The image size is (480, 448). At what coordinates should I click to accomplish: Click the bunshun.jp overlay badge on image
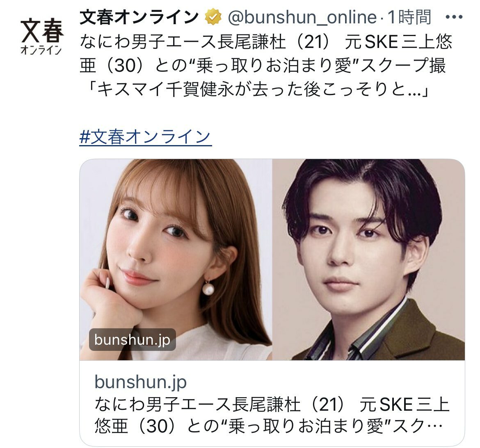click(x=132, y=340)
